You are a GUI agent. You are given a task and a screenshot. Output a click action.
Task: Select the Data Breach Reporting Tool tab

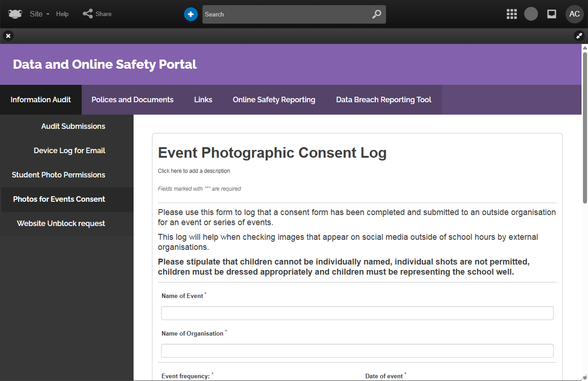[x=383, y=99]
